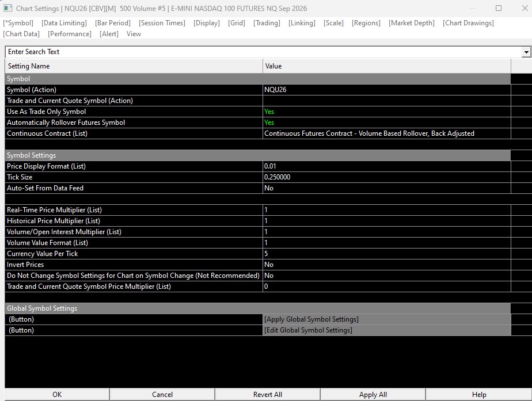Switch to the Trading tab

(x=267, y=23)
